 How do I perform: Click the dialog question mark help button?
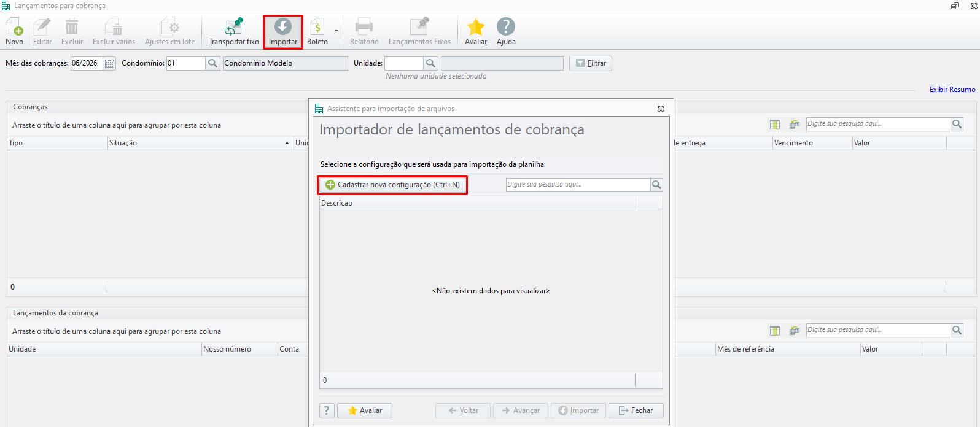327,410
